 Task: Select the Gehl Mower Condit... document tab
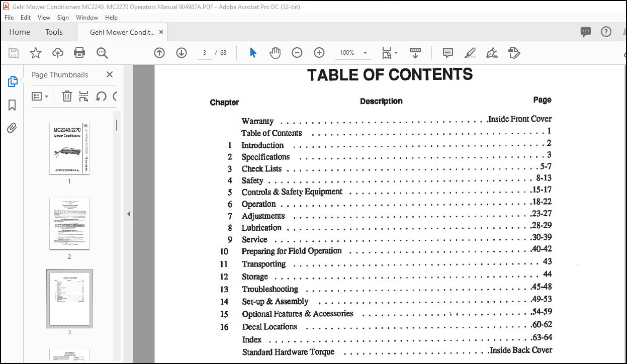[x=122, y=32]
